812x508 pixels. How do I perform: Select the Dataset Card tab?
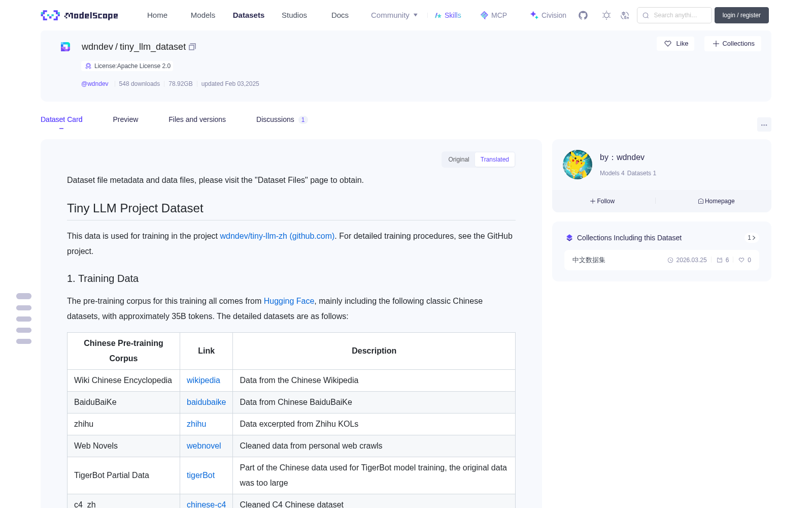tap(61, 119)
